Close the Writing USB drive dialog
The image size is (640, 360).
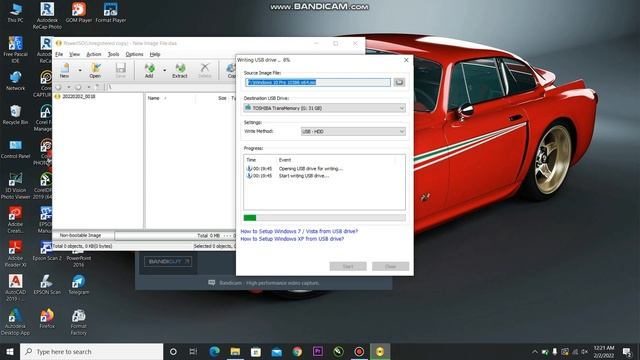(x=406, y=60)
